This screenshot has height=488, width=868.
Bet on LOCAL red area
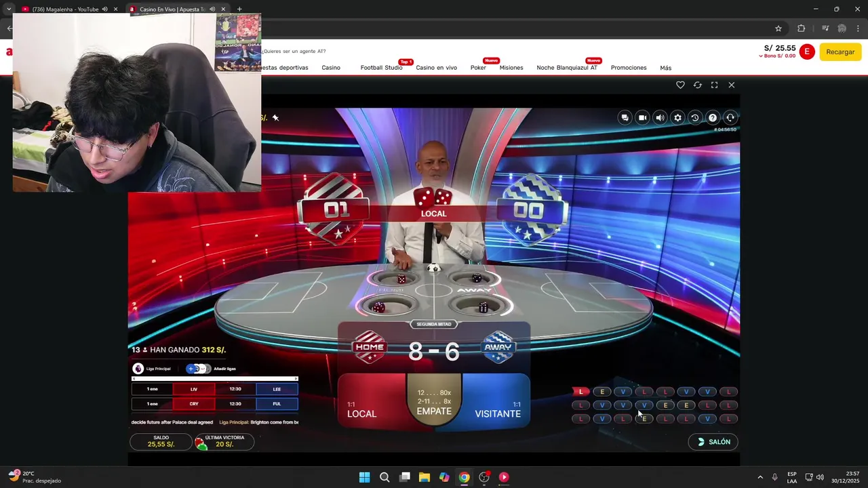coord(371,401)
